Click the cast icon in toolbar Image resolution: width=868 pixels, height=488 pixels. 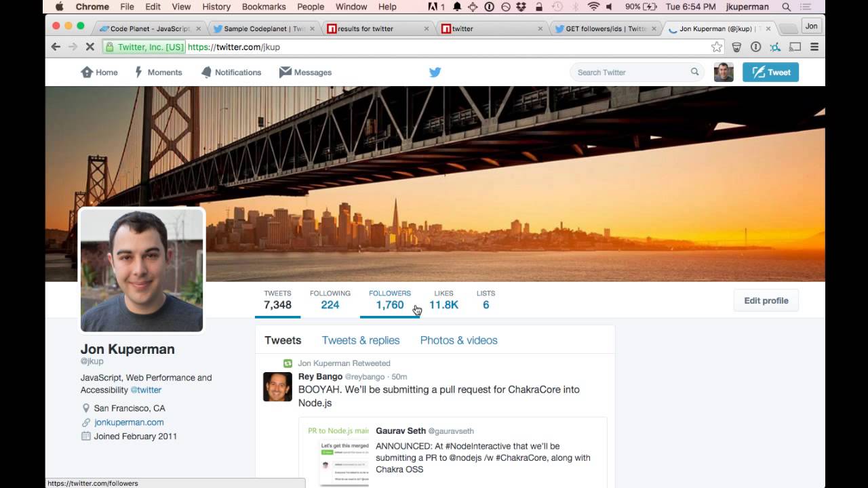pos(795,47)
